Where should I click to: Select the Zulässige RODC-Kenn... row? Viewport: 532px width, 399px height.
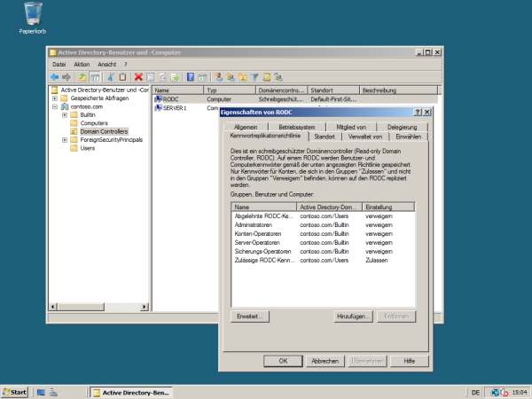[323, 260]
